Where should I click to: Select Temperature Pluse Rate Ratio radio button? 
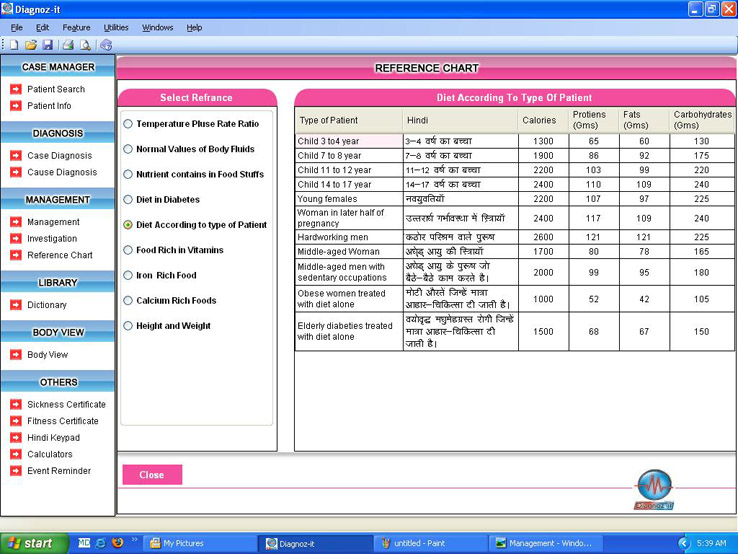[x=128, y=124]
